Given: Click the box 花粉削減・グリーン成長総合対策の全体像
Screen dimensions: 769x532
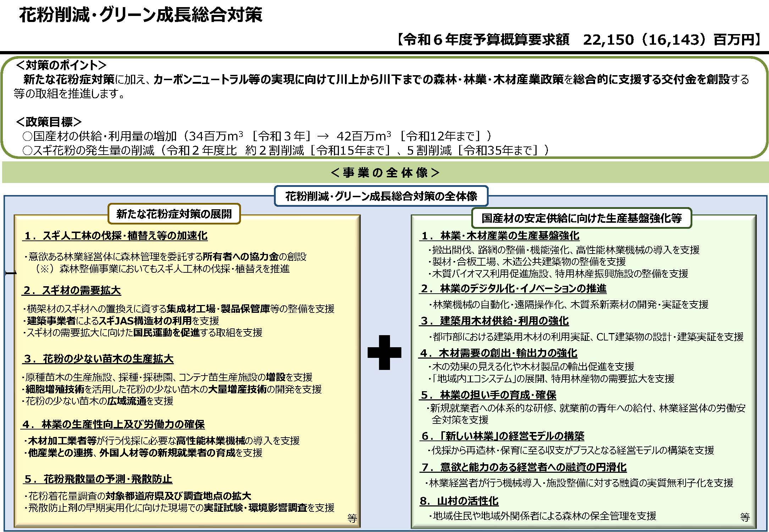Looking at the screenshot, I should (381, 196).
